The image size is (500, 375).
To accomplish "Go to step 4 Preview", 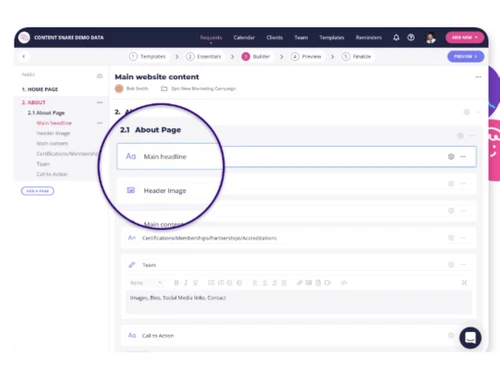I will coord(306,57).
